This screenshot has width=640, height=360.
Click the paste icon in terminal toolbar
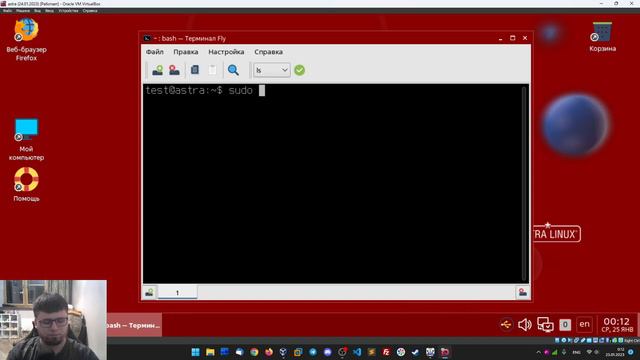[x=212, y=70]
